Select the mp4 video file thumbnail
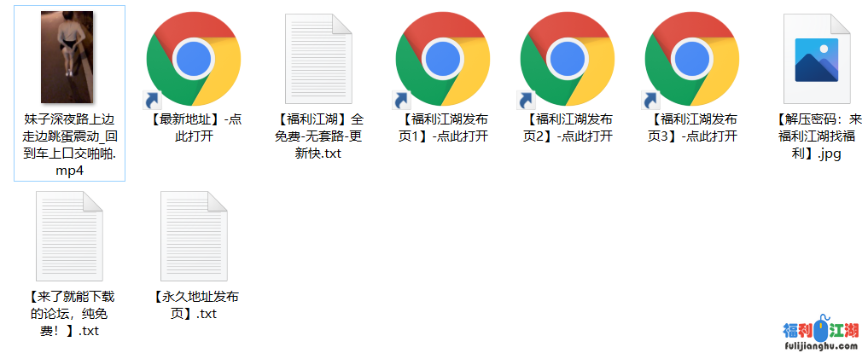 click(x=67, y=57)
